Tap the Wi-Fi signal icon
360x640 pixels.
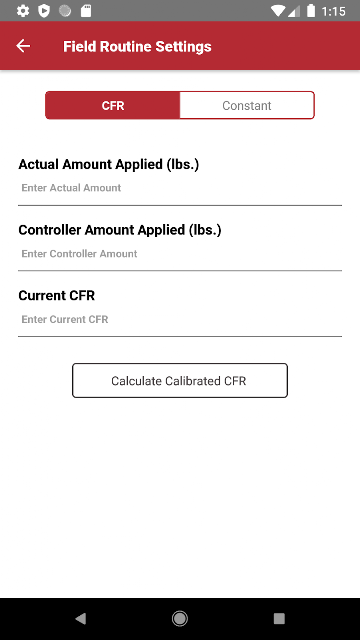point(279,11)
